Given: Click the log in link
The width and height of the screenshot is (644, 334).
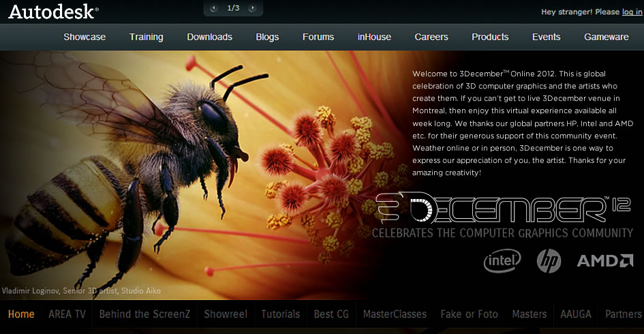Looking at the screenshot, I should tap(632, 12).
